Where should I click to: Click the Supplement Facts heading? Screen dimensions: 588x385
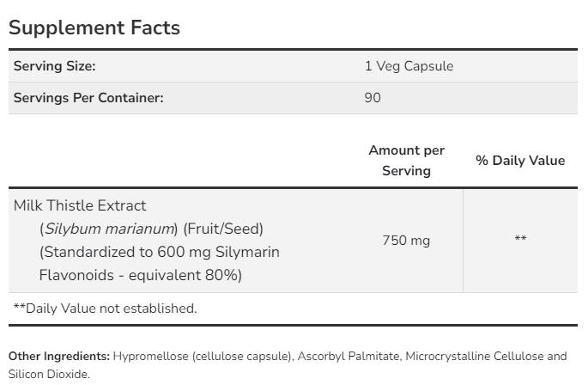pyautogui.click(x=94, y=27)
